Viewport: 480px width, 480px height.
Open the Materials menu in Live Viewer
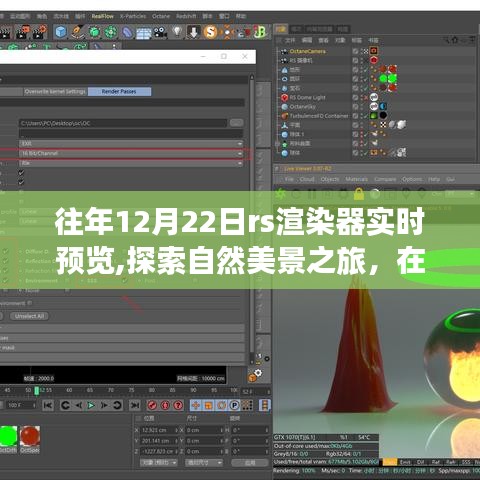(357, 179)
